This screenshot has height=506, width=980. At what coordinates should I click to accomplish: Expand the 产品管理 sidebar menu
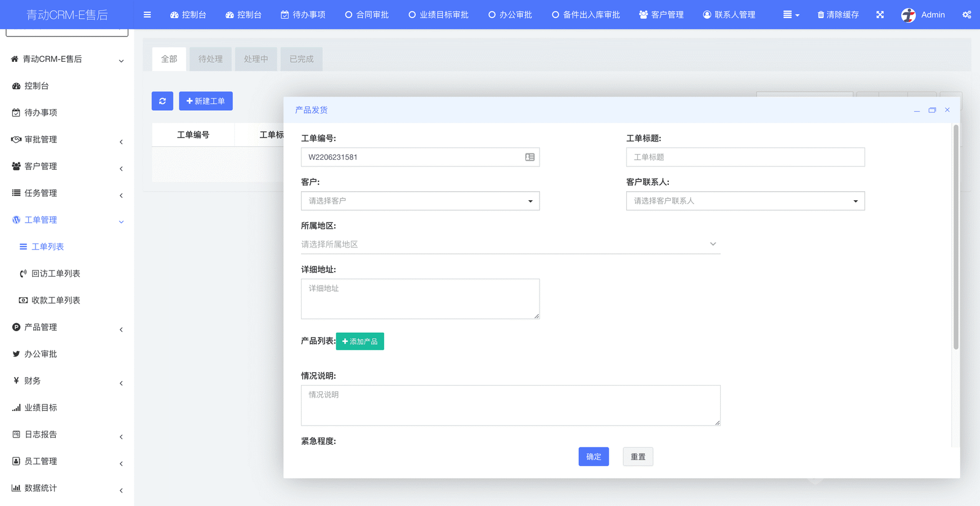click(66, 327)
